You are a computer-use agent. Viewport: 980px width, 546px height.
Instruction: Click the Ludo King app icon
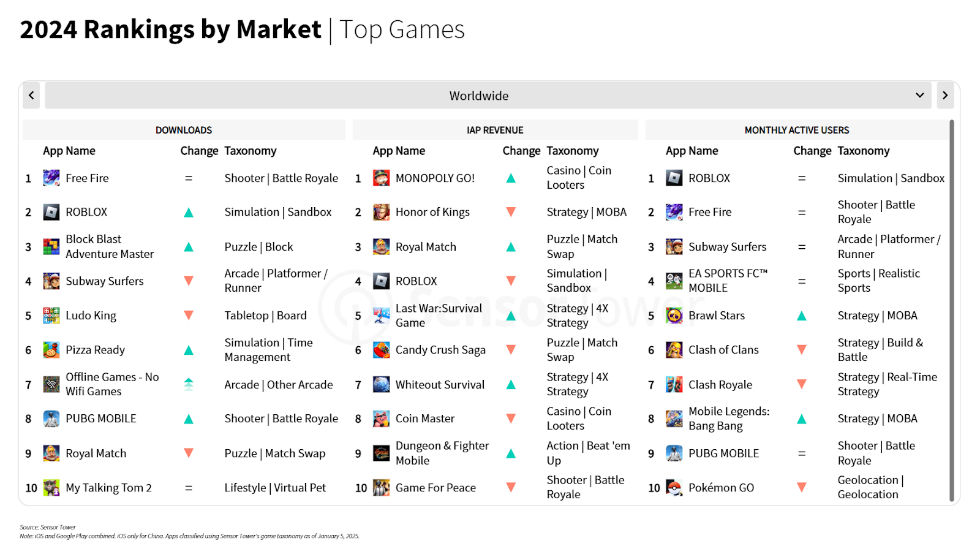coord(51,316)
